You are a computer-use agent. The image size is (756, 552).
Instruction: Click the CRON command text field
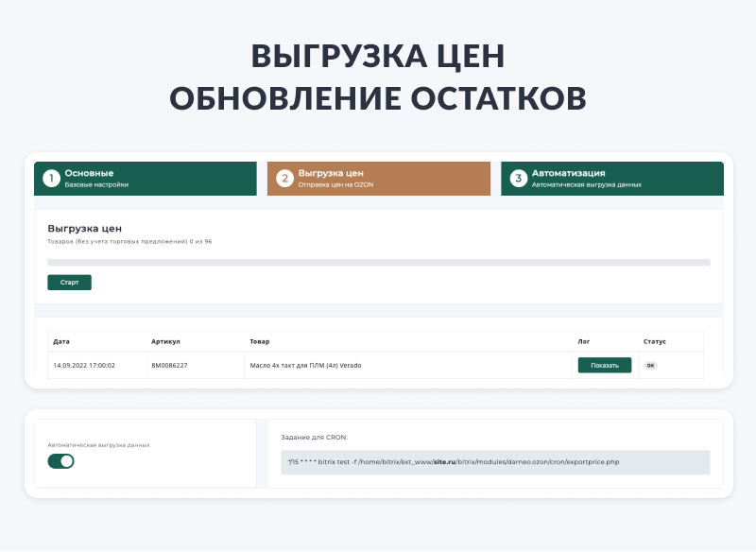coord(495,462)
